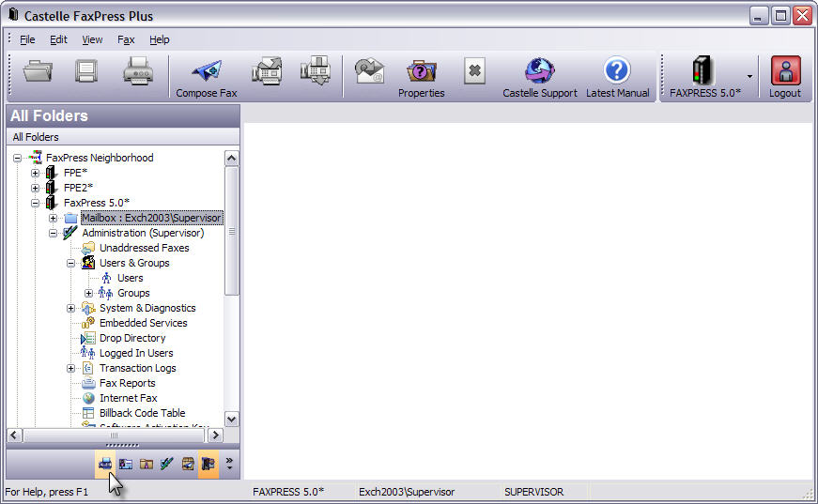Viewport: 818px width, 504px height.
Task: Expand the Groups node
Action: tap(88, 294)
